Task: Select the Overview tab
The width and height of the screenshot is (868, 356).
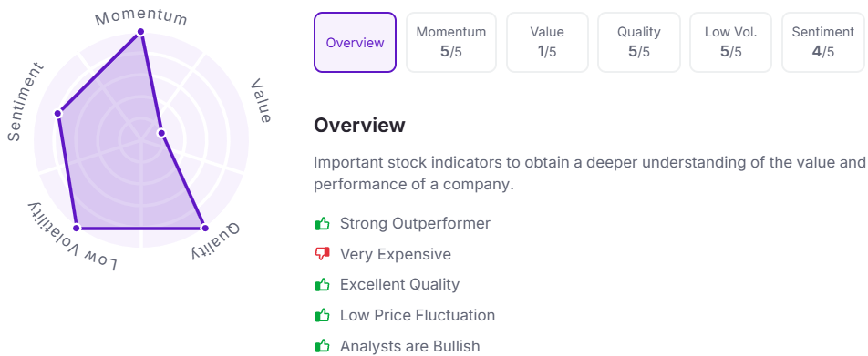Action: coord(355,43)
